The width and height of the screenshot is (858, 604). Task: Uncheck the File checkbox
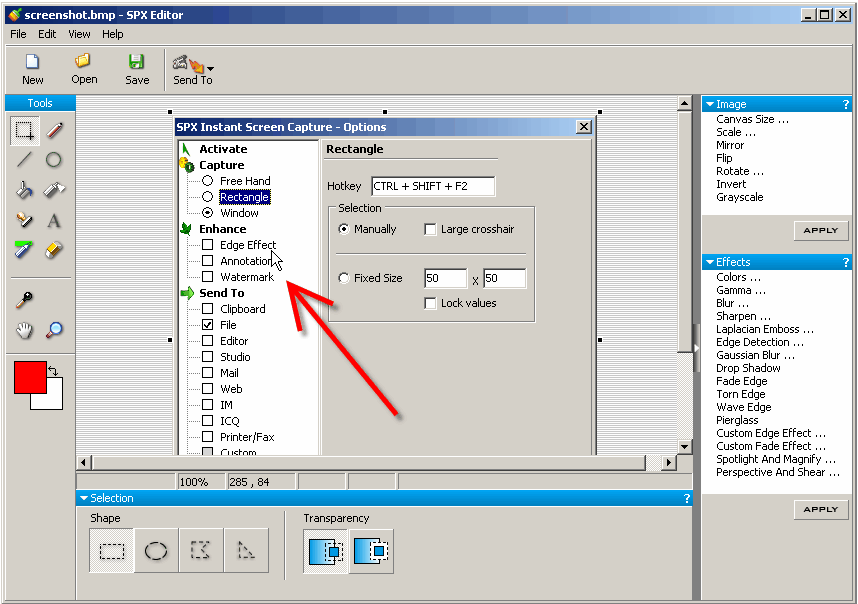[x=207, y=324]
